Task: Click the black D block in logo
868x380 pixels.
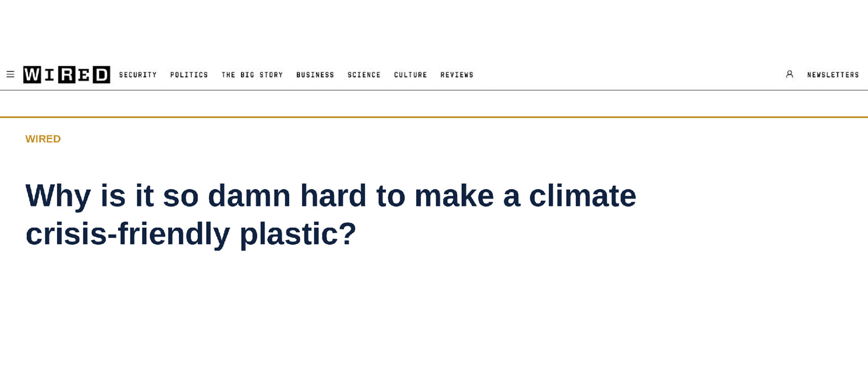Action: [x=101, y=74]
